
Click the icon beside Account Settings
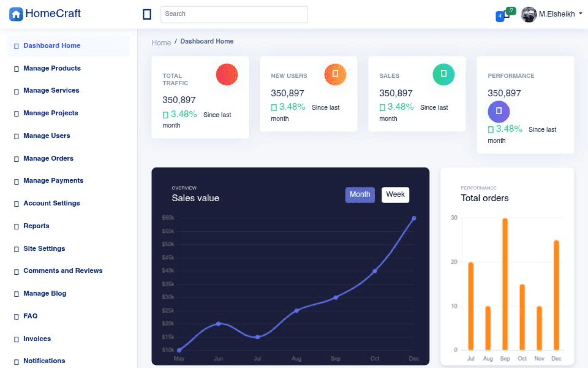coord(16,204)
